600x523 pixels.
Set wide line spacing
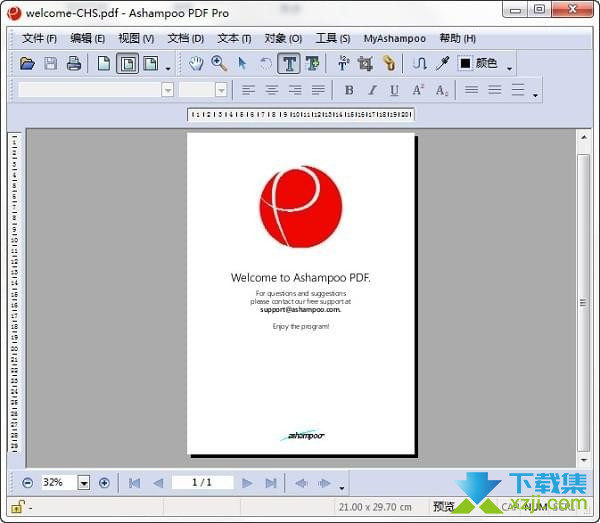(x=518, y=90)
